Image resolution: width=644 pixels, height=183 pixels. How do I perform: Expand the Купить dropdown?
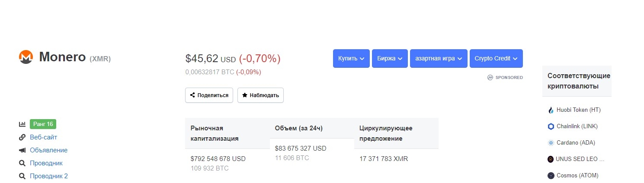(x=351, y=58)
